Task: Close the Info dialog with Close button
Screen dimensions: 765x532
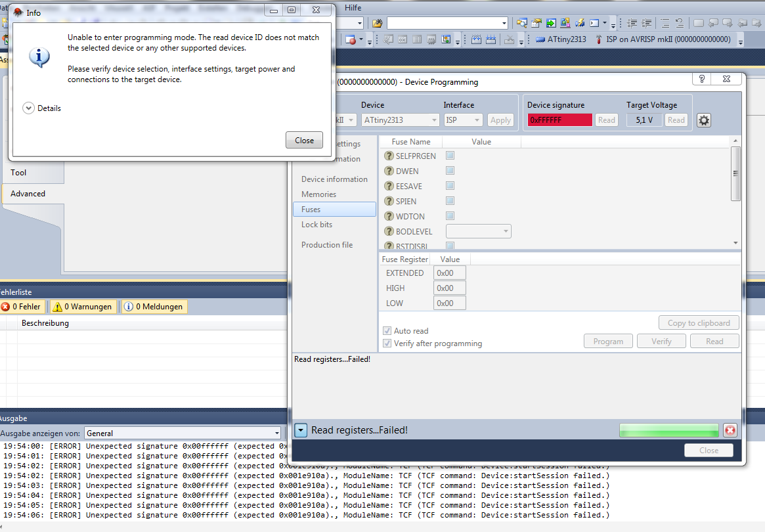Action: coord(304,140)
